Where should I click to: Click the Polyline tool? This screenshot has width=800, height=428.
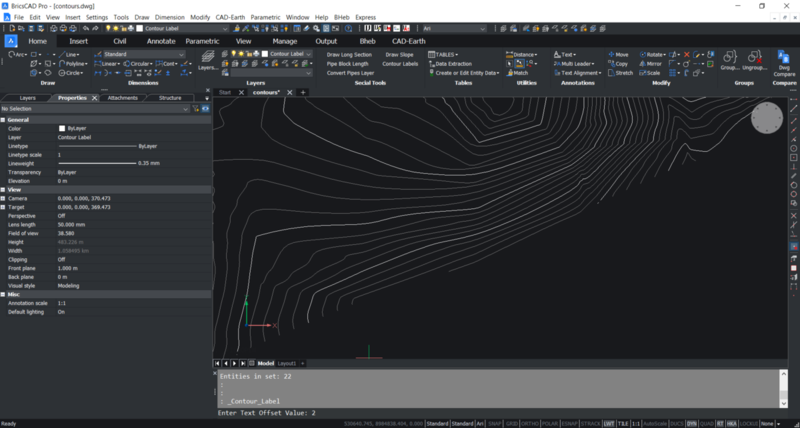[71, 63]
